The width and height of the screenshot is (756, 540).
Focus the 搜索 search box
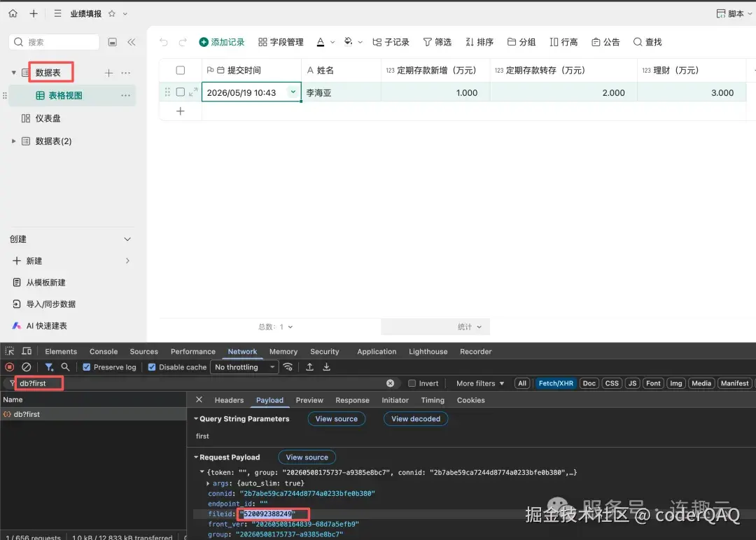(x=54, y=42)
